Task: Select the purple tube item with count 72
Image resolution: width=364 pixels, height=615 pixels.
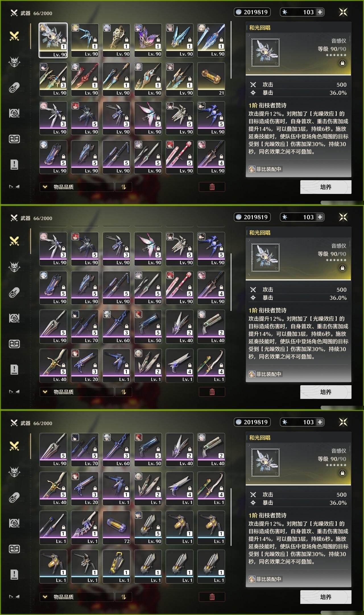Action: tap(116, 528)
